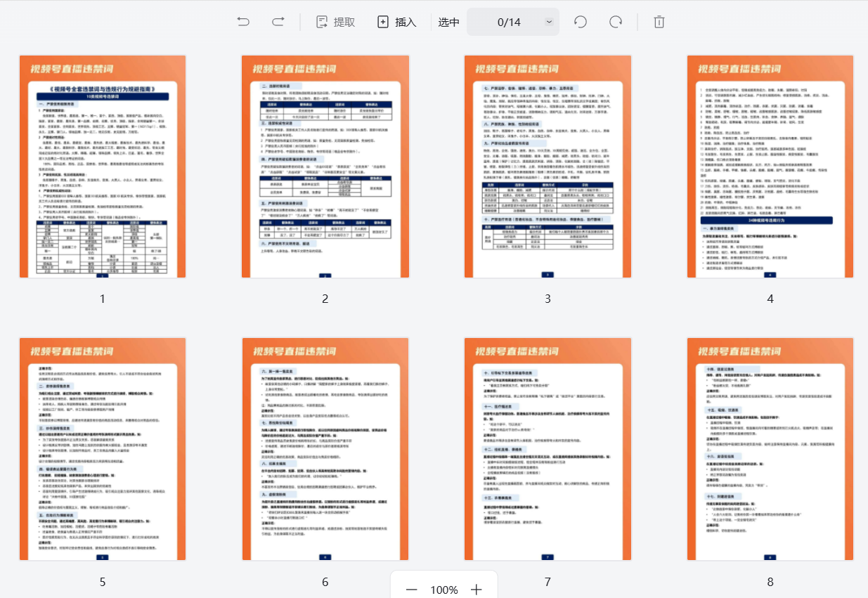Select page 5 thumbnail
The height and width of the screenshot is (598, 868).
[103, 450]
